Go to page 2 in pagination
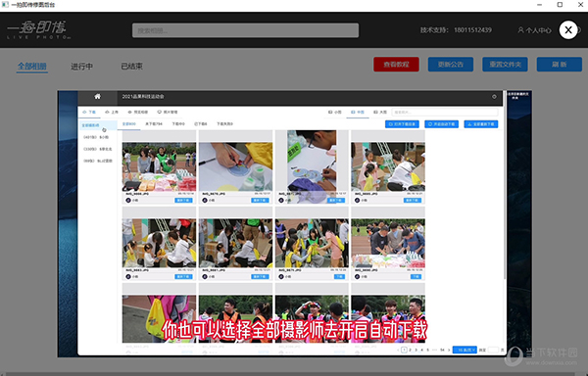 pyautogui.click(x=410, y=350)
